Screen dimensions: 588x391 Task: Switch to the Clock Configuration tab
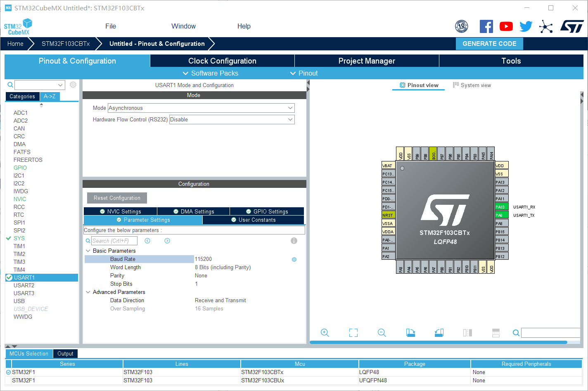click(x=222, y=61)
